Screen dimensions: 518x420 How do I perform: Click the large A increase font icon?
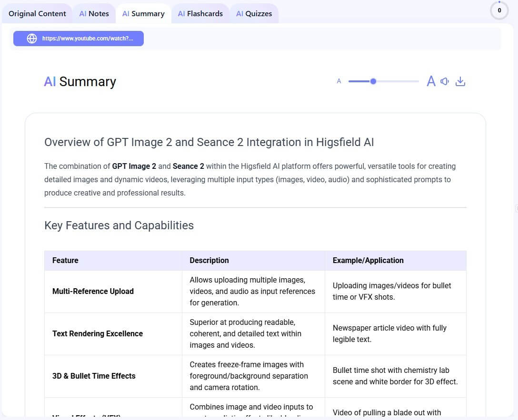pos(431,81)
